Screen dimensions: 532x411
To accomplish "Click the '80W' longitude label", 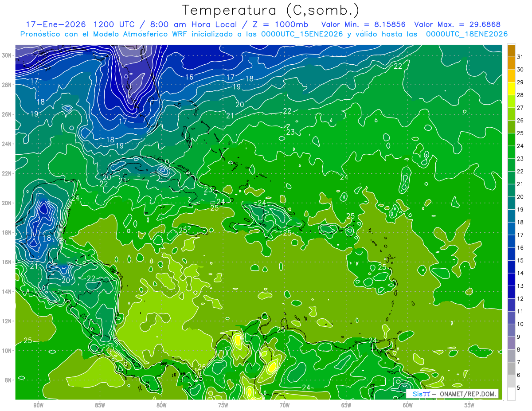I will pos(161,405).
